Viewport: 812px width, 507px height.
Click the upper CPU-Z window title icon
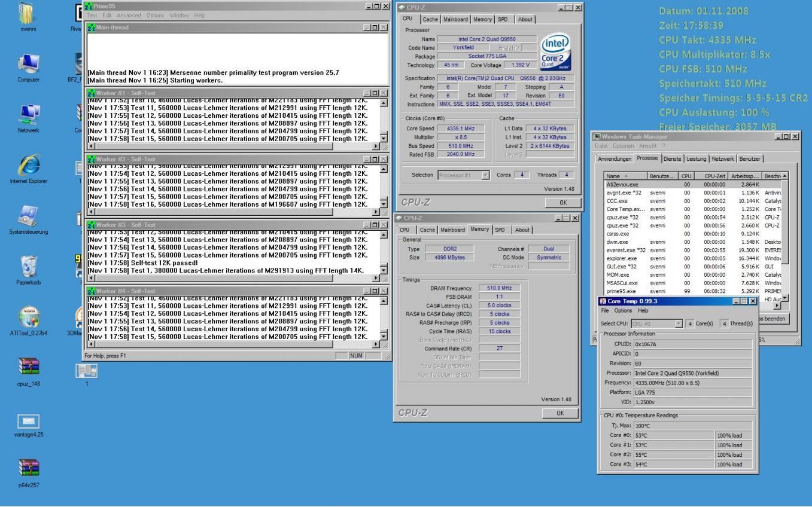[401, 7]
